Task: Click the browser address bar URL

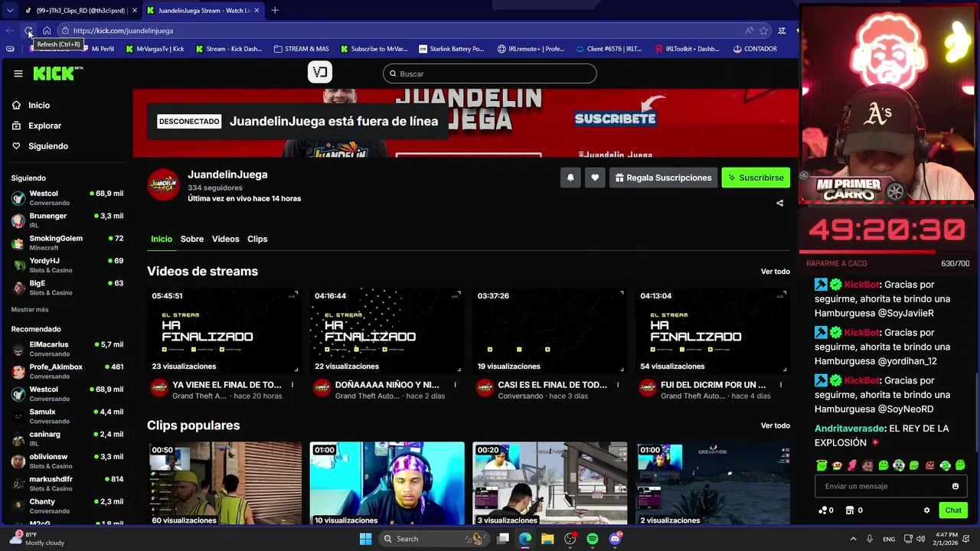Action: pyautogui.click(x=123, y=31)
